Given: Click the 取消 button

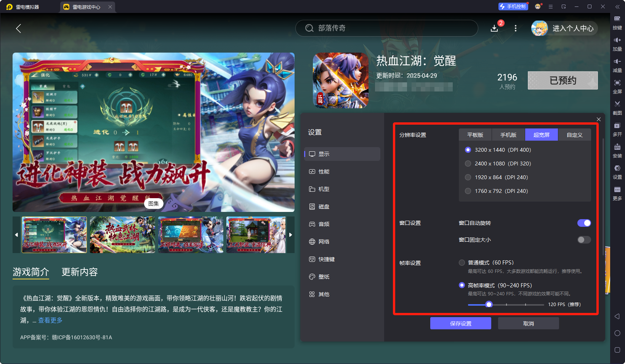Looking at the screenshot, I should tap(529, 323).
